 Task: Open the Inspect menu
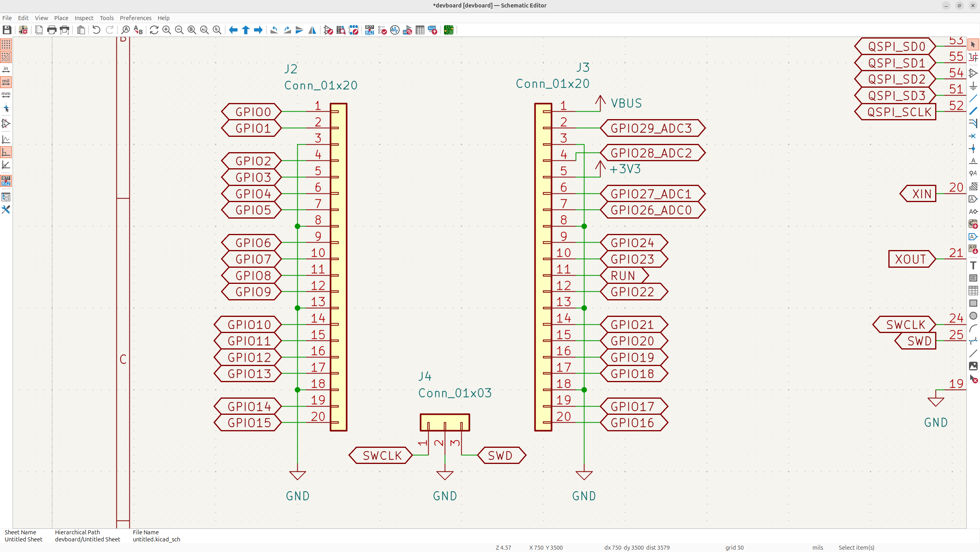tap(84, 18)
